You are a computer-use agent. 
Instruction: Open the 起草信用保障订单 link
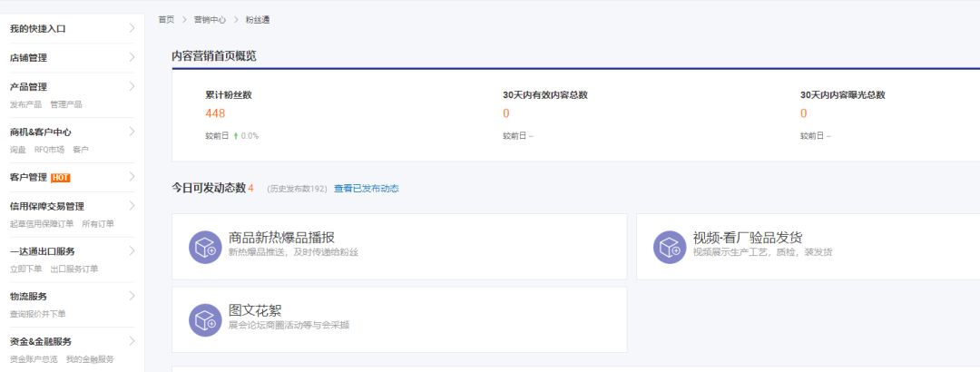click(x=41, y=224)
